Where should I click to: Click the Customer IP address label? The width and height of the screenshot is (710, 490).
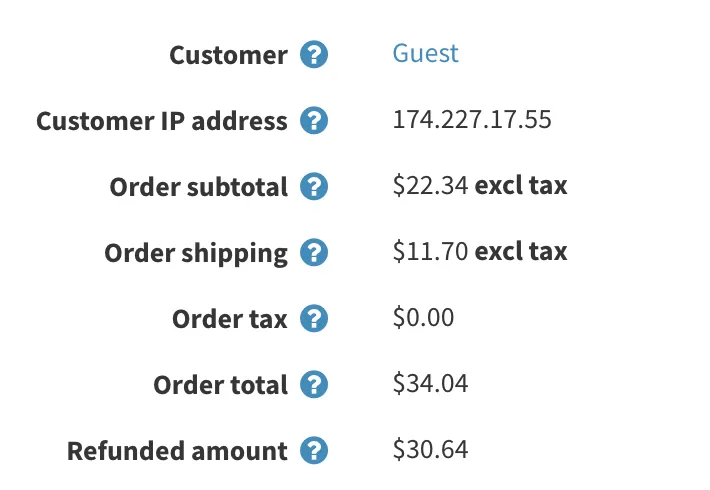coord(162,121)
